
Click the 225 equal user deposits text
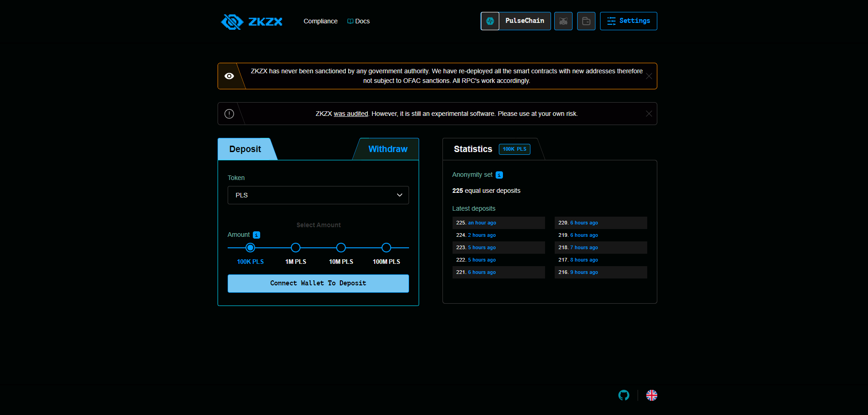[486, 191]
